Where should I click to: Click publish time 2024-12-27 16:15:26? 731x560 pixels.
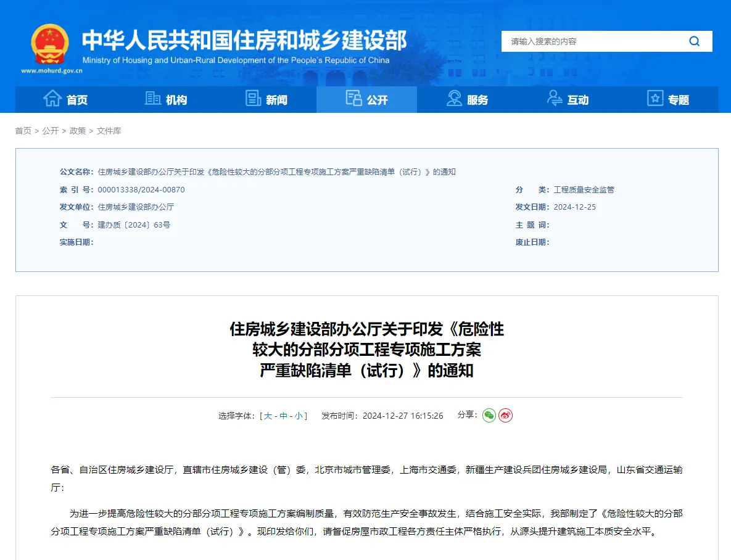pos(403,416)
